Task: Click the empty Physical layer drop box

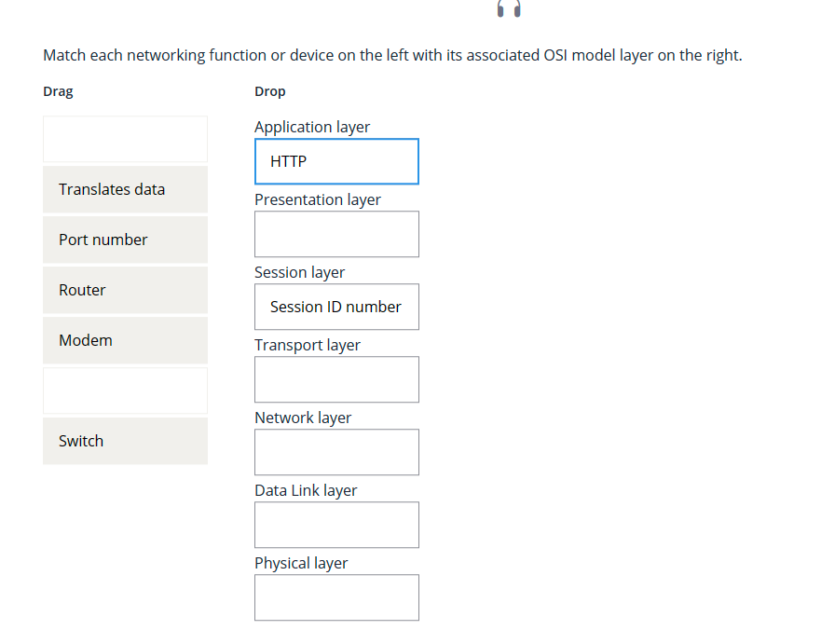Action: 336,597
